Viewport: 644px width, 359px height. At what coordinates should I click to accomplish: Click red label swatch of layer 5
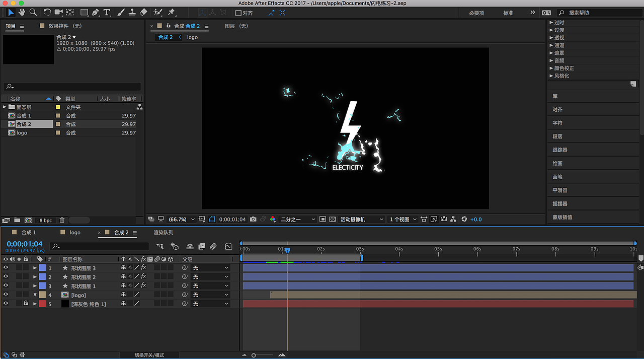point(42,304)
